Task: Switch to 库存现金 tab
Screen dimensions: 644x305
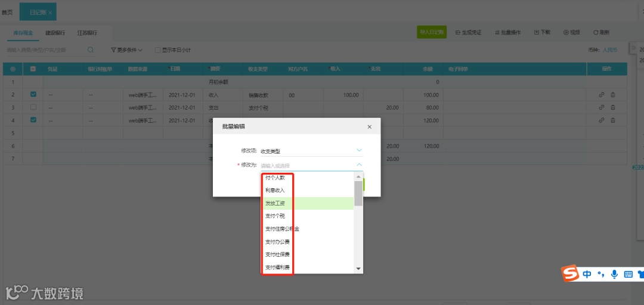Action: [x=23, y=33]
